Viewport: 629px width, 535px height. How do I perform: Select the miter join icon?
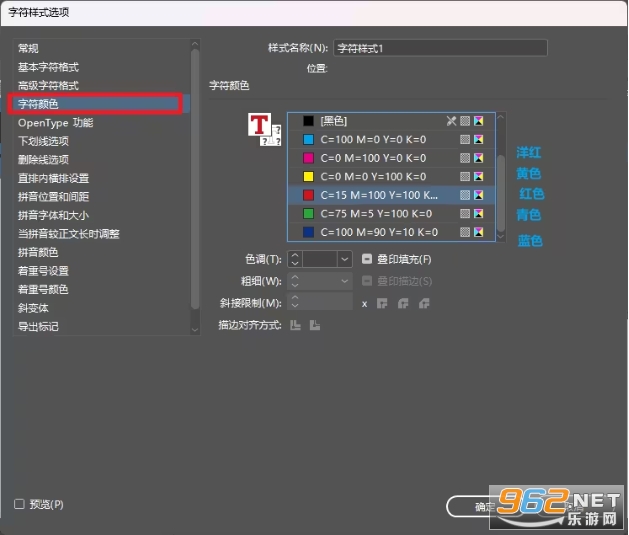(382, 304)
